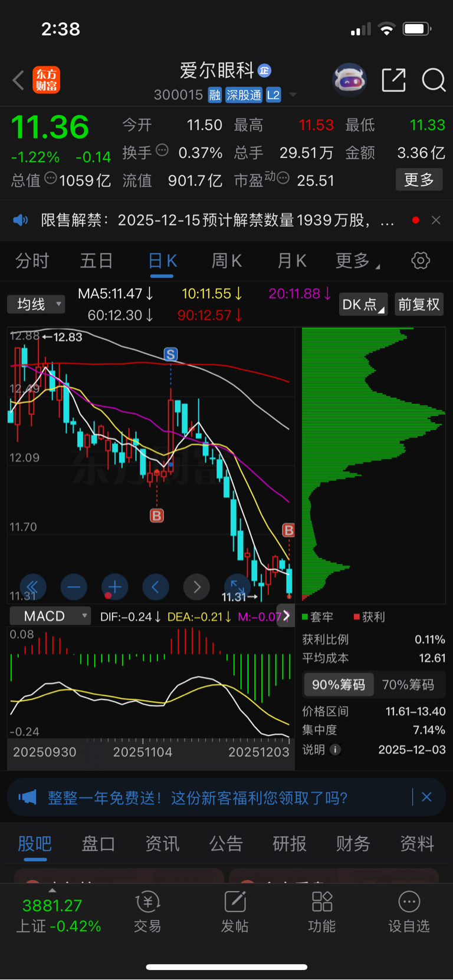Viewport: 453px width, 980px height.
Task: Open the 资讯 tab
Action: coord(162,844)
